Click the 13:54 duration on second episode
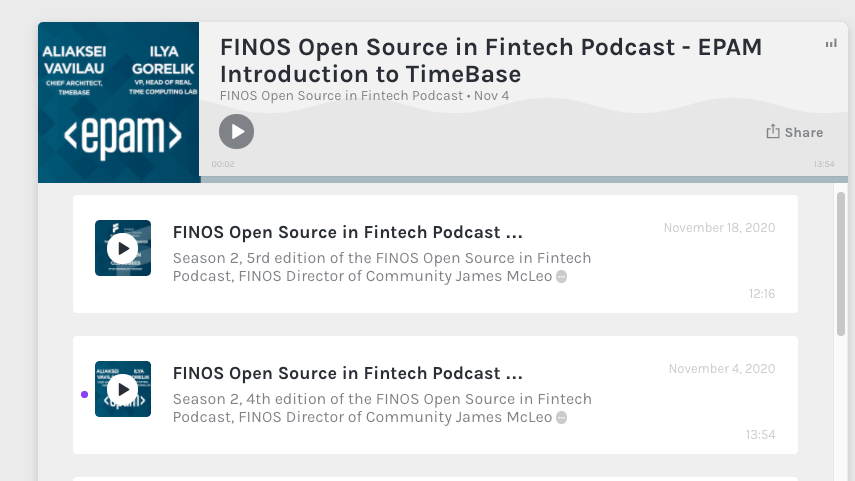 (x=761, y=435)
